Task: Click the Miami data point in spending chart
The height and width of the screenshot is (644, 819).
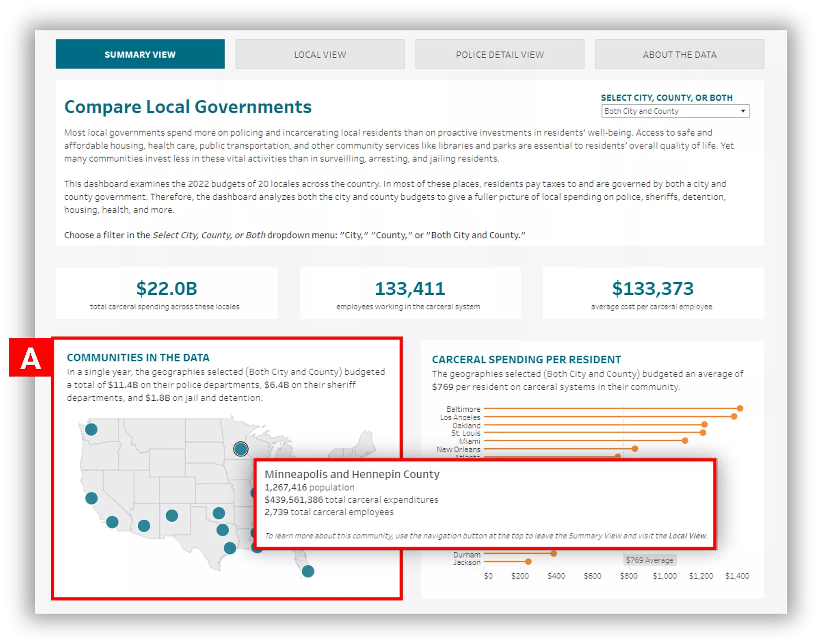Action: (685, 440)
